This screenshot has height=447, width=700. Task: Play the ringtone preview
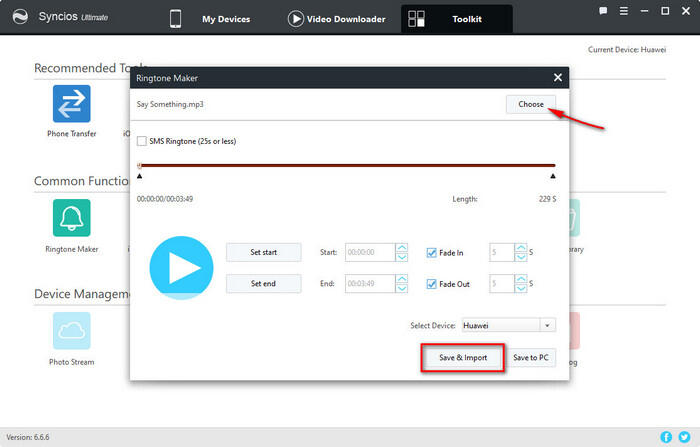[181, 268]
